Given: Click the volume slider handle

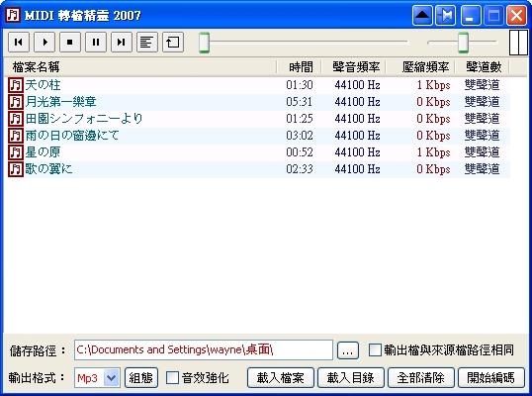Looking at the screenshot, I should pyautogui.click(x=463, y=43).
